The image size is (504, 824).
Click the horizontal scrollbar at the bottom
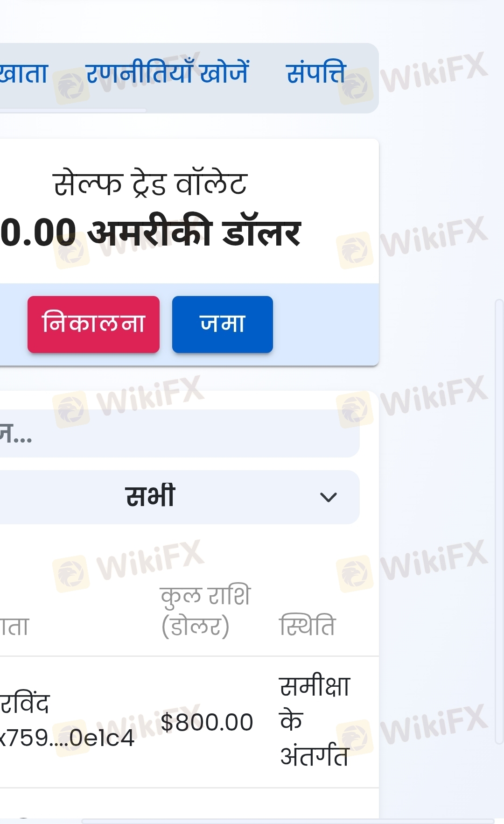tap(287, 821)
